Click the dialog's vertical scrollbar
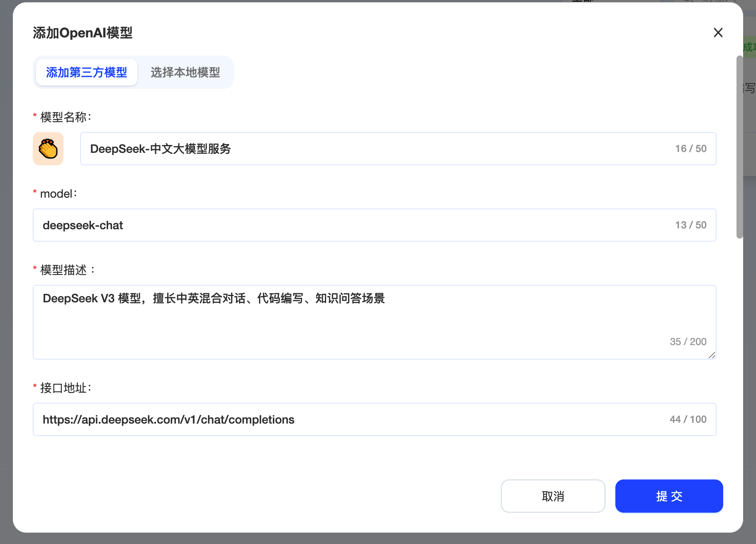This screenshot has height=544, width=756. pyautogui.click(x=739, y=147)
